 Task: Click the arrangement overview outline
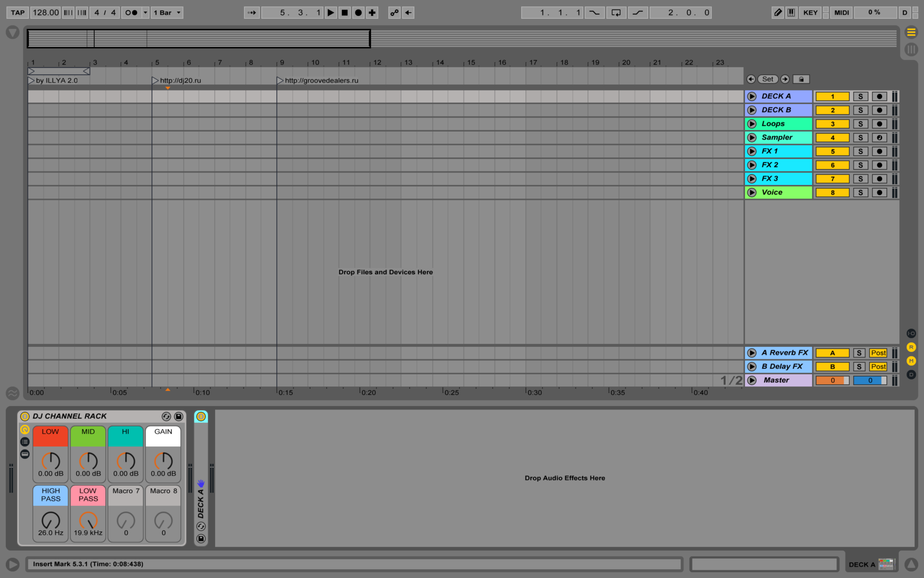(x=199, y=39)
